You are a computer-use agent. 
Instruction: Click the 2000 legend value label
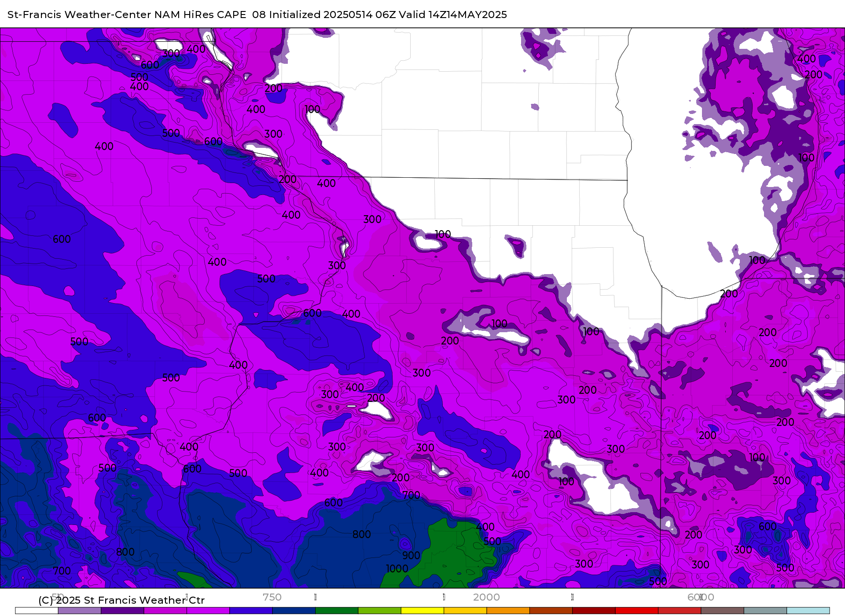click(x=486, y=597)
